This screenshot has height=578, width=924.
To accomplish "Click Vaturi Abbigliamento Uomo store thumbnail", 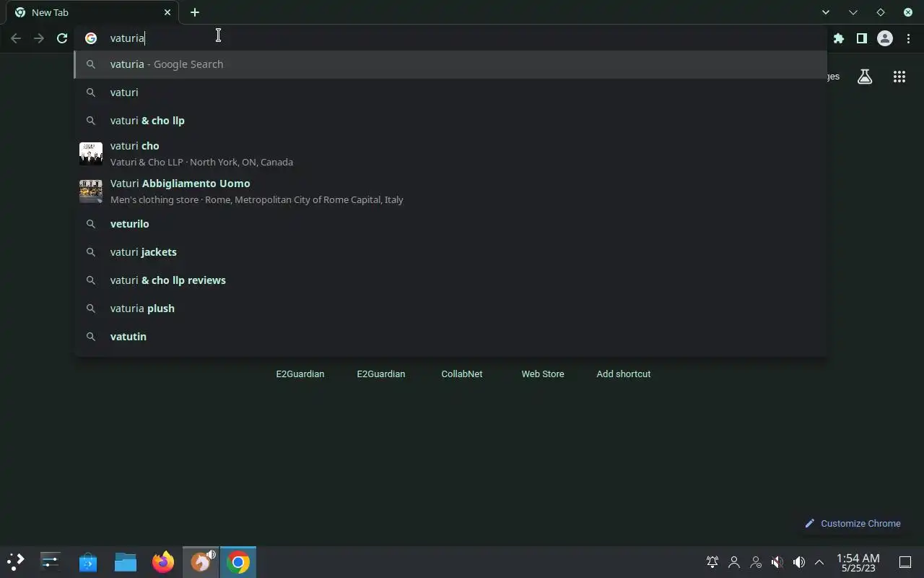I will (91, 191).
